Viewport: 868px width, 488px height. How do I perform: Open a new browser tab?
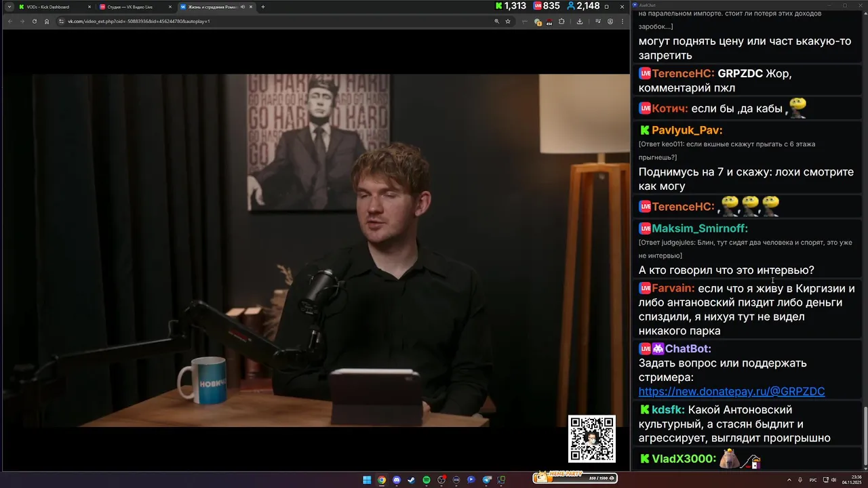pos(263,7)
